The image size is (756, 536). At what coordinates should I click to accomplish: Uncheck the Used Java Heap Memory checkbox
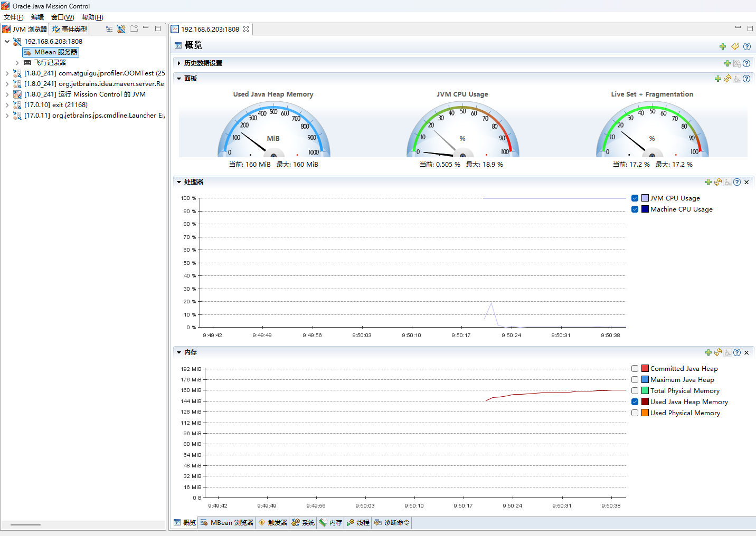pyautogui.click(x=635, y=402)
